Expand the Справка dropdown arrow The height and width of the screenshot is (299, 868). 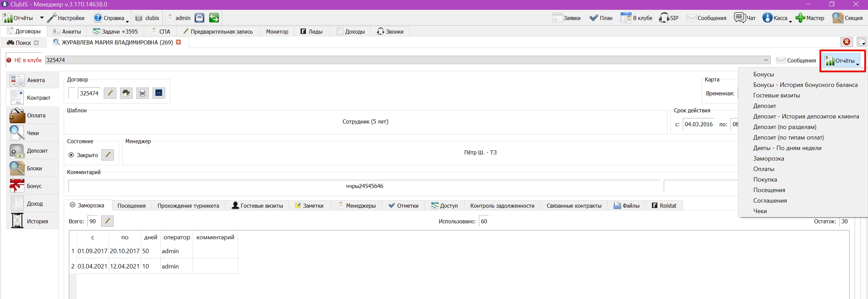pyautogui.click(x=128, y=21)
